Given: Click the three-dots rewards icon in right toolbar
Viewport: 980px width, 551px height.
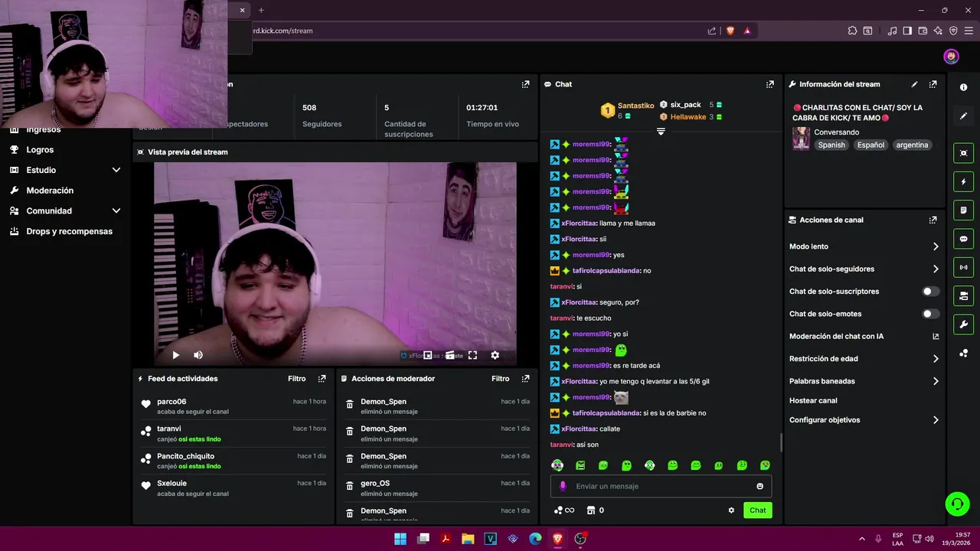Looking at the screenshot, I should 963,353.
